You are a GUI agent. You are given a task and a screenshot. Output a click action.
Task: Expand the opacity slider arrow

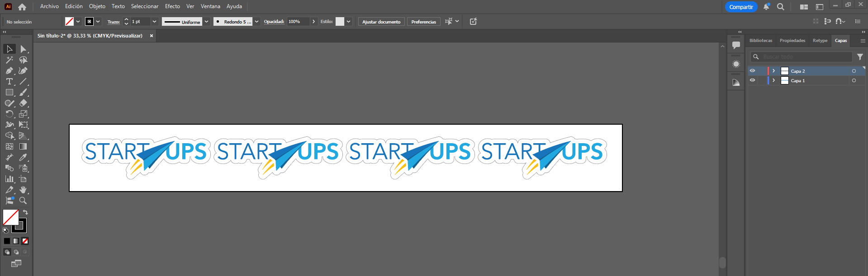click(x=314, y=22)
